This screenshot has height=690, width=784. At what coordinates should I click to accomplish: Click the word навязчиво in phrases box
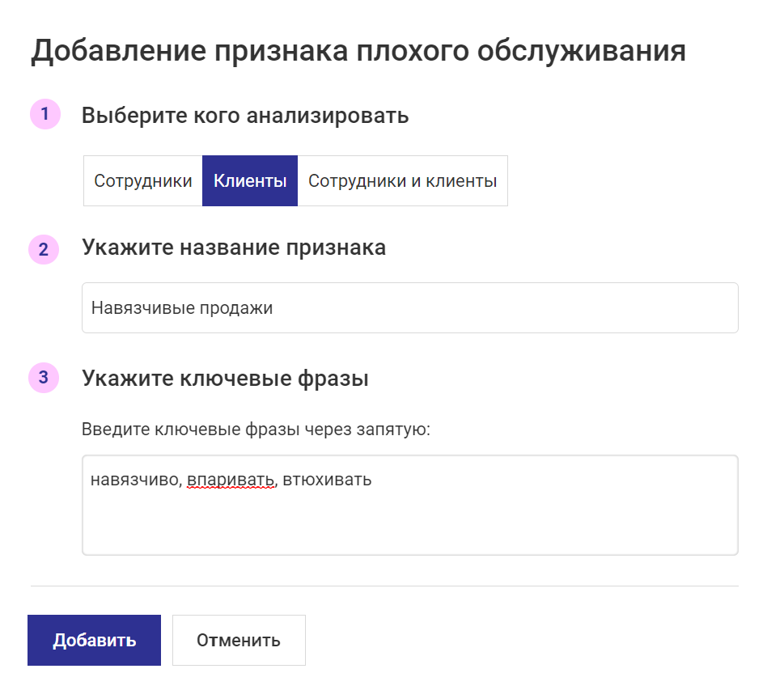[x=134, y=480]
